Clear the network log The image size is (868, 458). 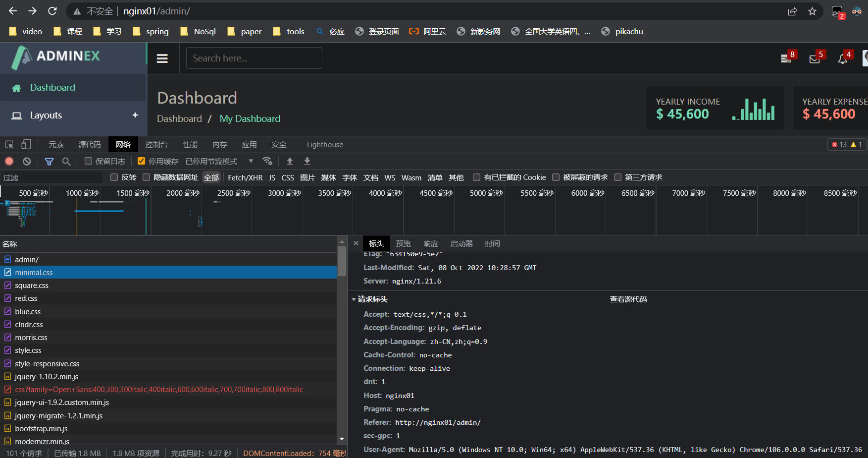(27, 161)
